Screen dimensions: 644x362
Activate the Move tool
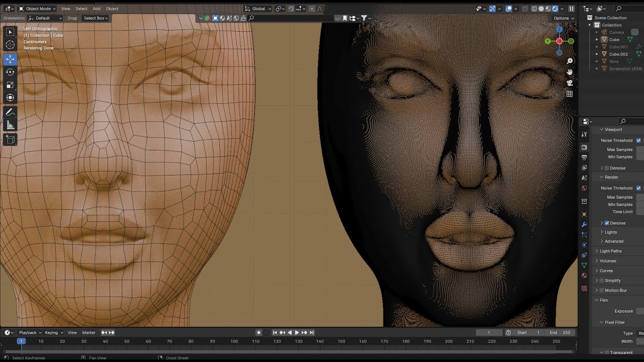click(x=10, y=59)
